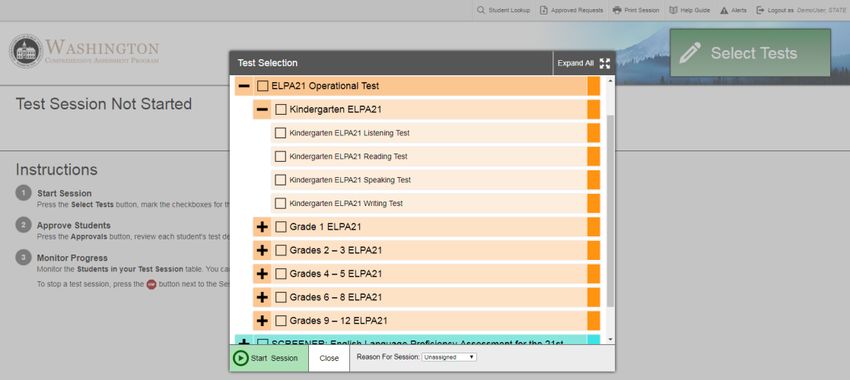Click the Expand All label
Viewport: 850px width, 380px height.
click(575, 63)
